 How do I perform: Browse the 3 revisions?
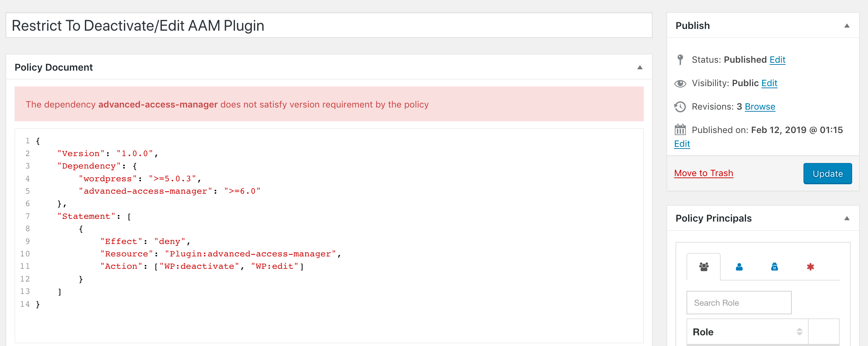760,107
